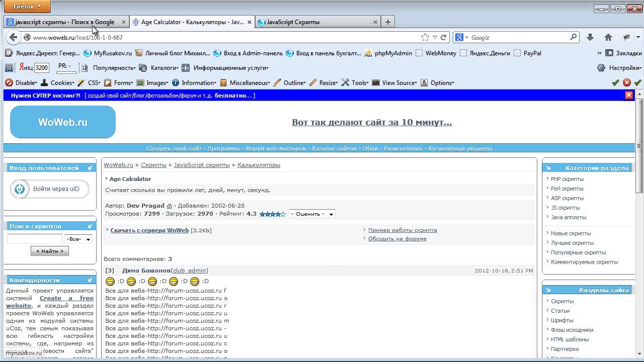Click View Source in the developer toolbar

[x=394, y=82]
